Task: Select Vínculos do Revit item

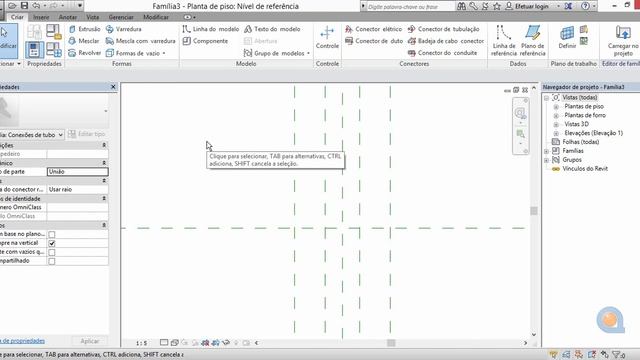Action: tap(584, 169)
